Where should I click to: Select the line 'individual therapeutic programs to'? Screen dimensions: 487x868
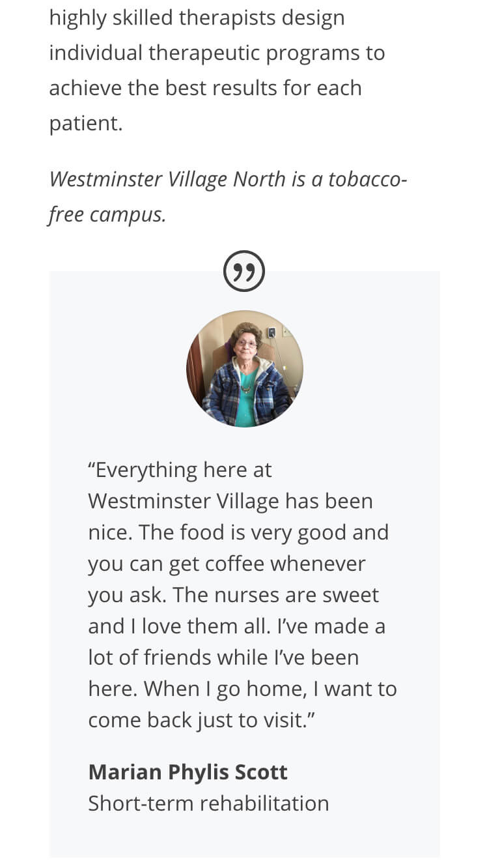pos(217,53)
